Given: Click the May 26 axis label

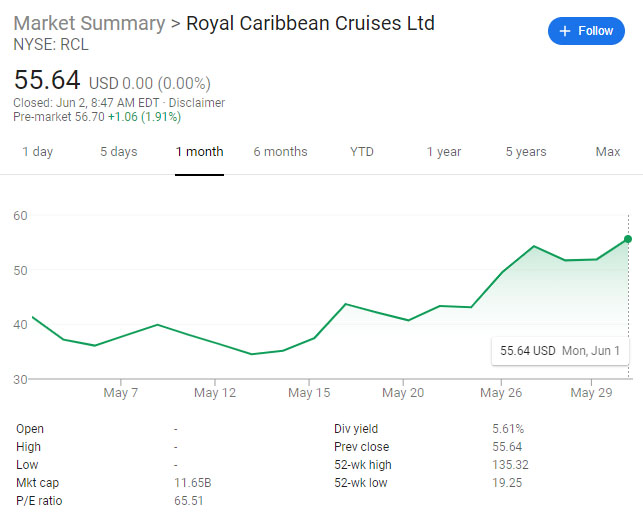Looking at the screenshot, I should [501, 393].
